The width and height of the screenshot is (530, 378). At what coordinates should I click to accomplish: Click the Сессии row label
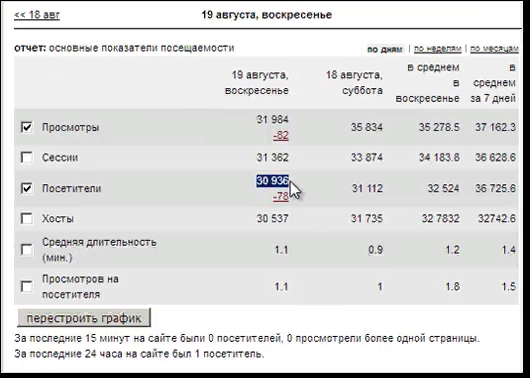point(60,158)
